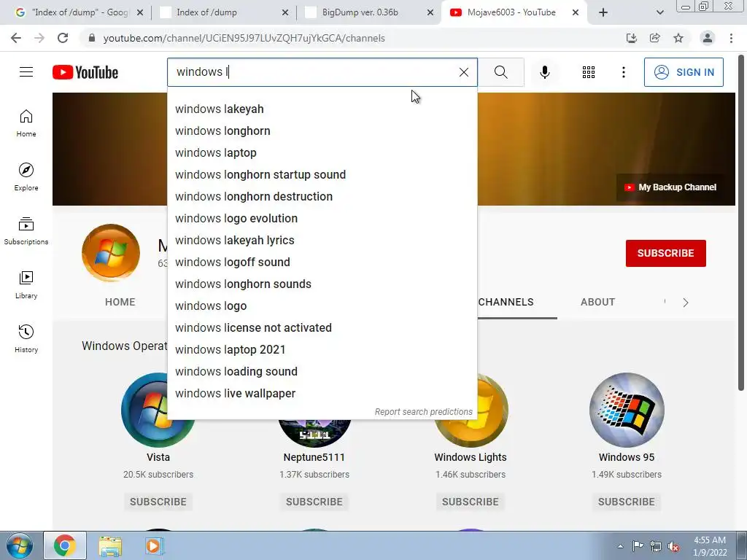Click the share page icon in address bar
Viewport: 747px width, 560px height.
tap(655, 38)
